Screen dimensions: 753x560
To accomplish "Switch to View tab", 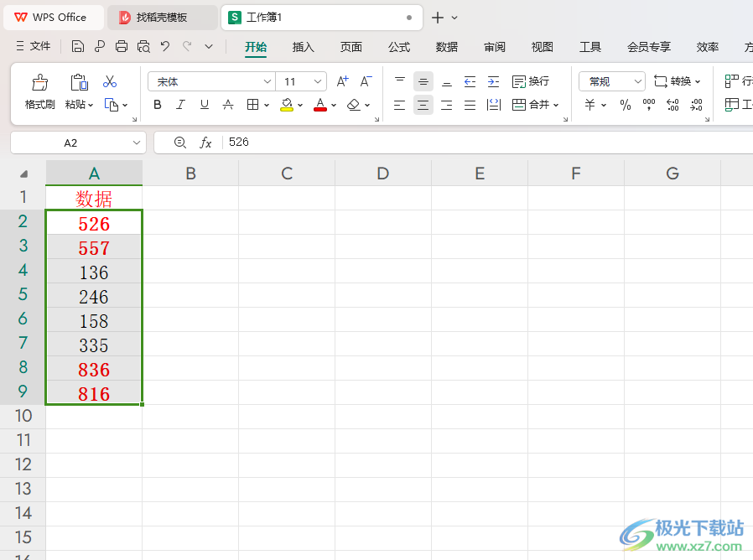I will (x=543, y=47).
